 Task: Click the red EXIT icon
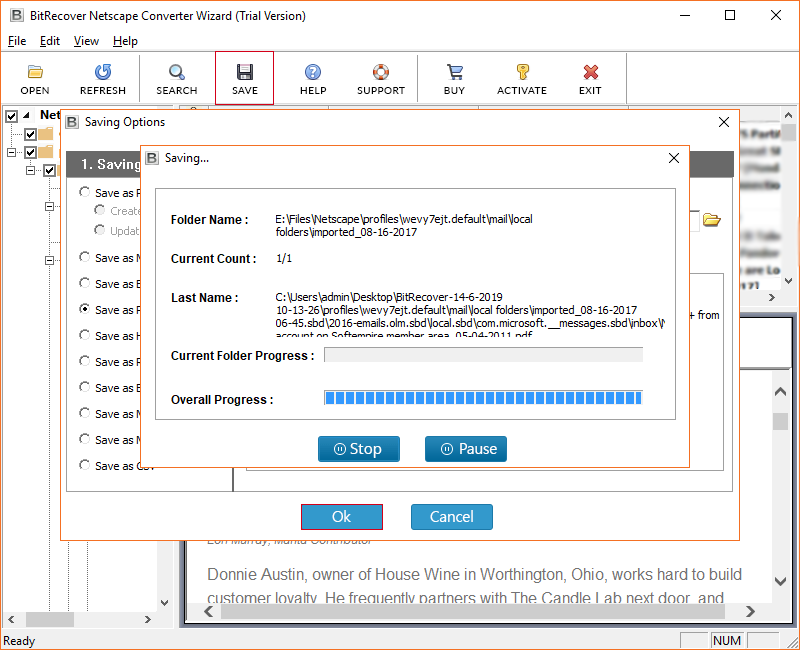(x=590, y=72)
